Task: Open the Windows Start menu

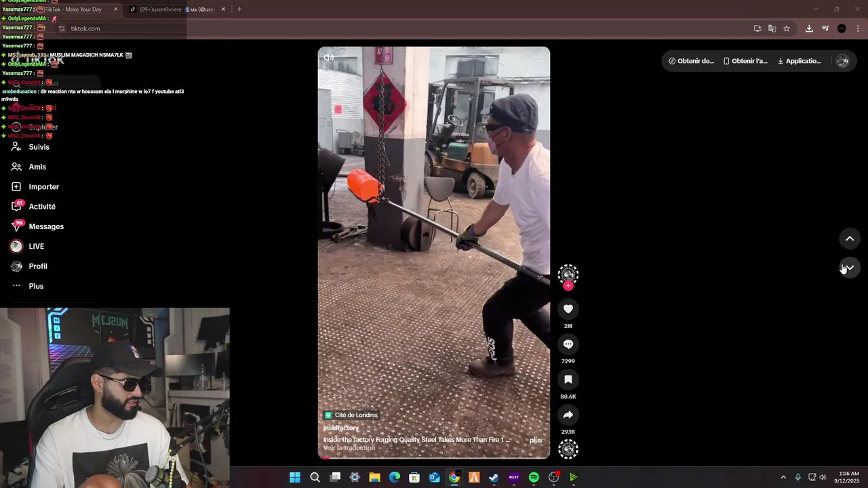Action: pyautogui.click(x=295, y=477)
